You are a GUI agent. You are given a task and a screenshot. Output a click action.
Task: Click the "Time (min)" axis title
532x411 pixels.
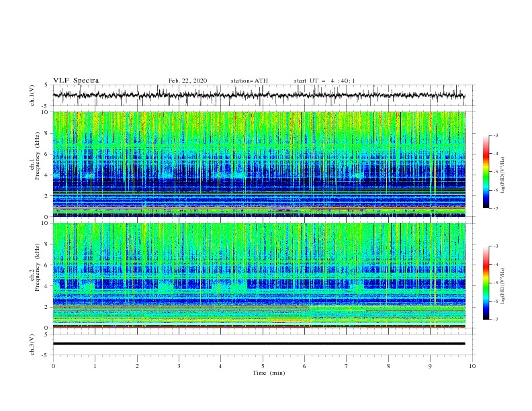click(269, 373)
